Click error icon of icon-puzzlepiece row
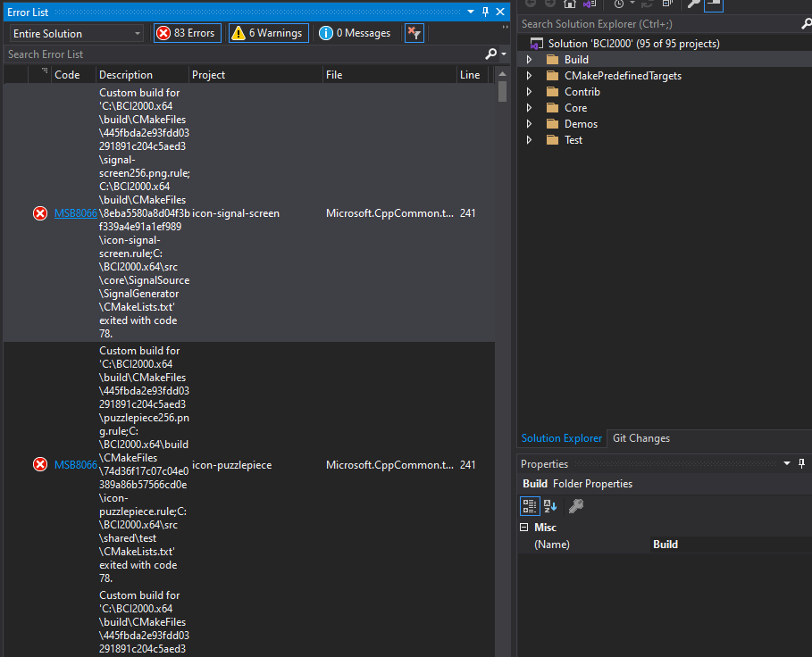 click(40, 464)
